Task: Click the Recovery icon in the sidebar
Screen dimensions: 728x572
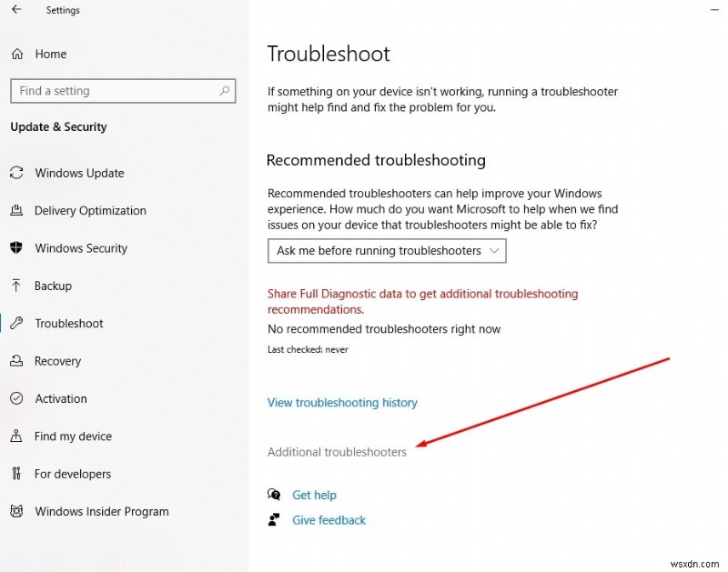Action: point(16,361)
